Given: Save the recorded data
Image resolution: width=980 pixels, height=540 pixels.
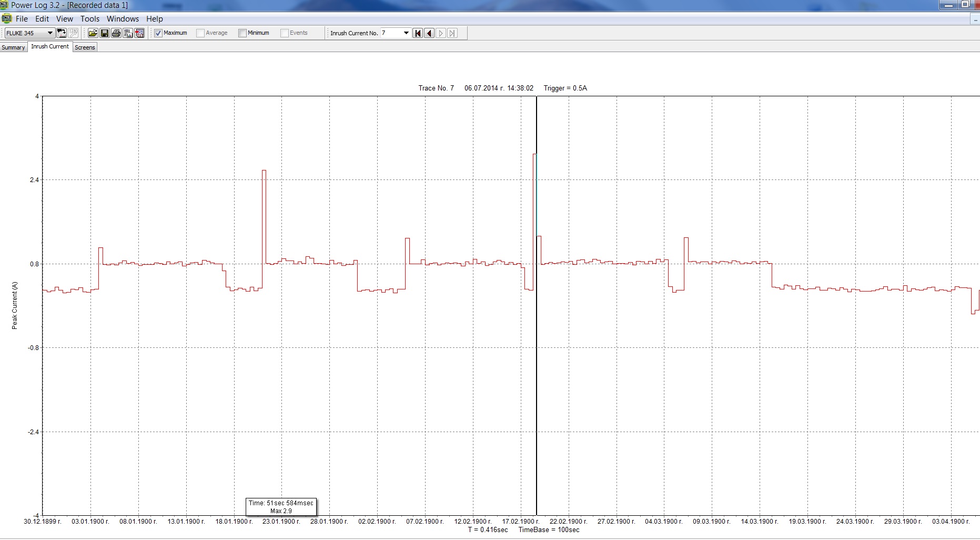Looking at the screenshot, I should (x=104, y=33).
